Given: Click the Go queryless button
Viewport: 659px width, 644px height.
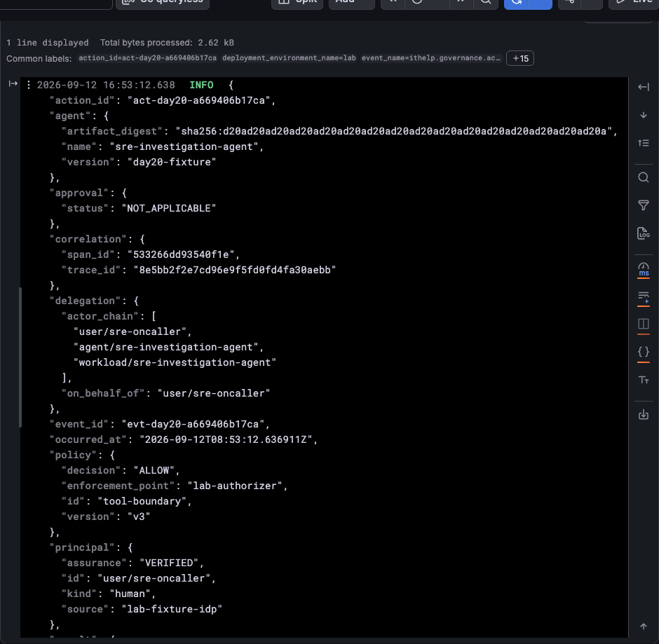Looking at the screenshot, I should click(163, 2).
